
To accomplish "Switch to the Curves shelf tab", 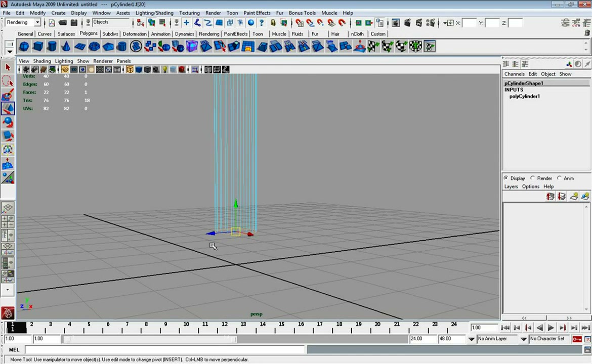I will coord(45,33).
